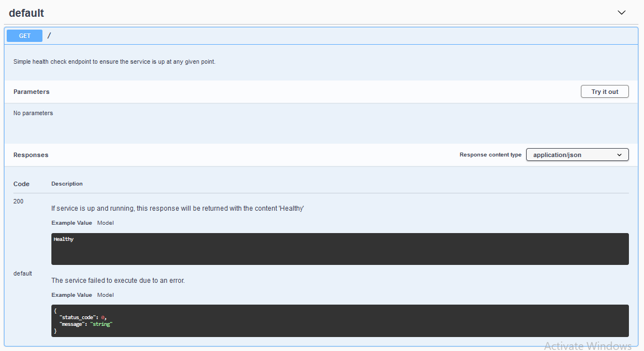Click the health check description text
Screen dimensions: 644x351
click(114, 61)
